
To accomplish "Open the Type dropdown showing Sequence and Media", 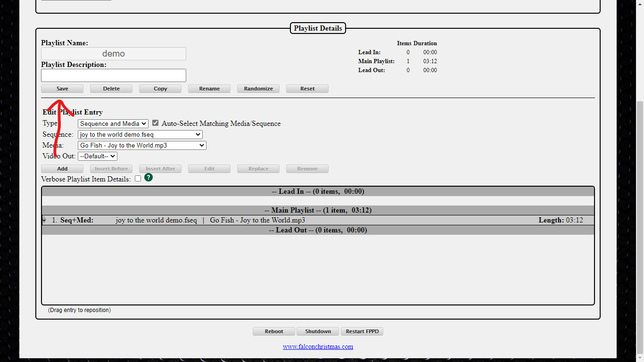I will click(113, 123).
